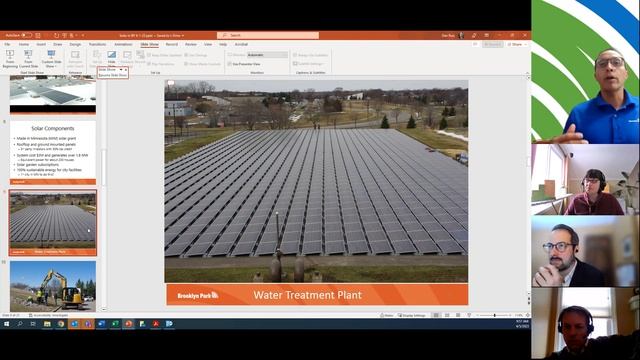Collapse the ribbon with chevron arrow

(x=527, y=73)
